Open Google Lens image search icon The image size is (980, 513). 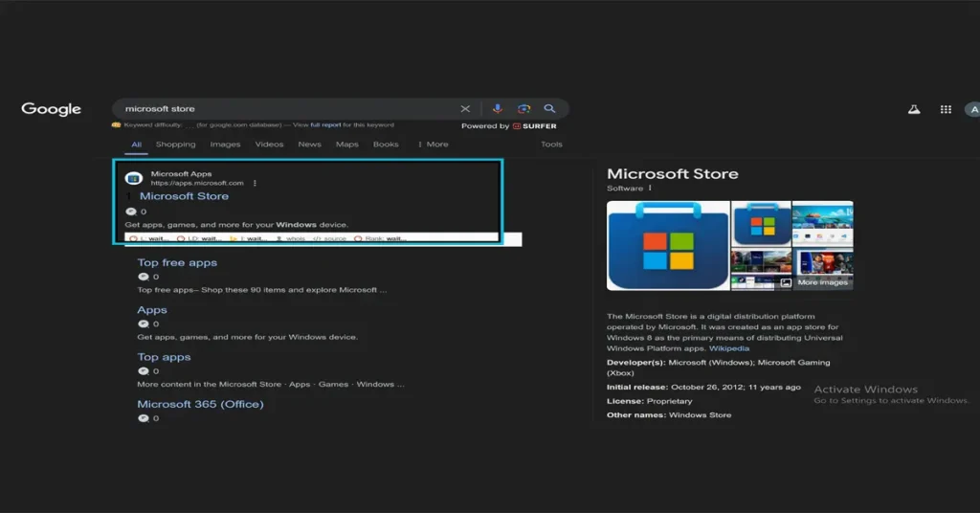pos(523,109)
